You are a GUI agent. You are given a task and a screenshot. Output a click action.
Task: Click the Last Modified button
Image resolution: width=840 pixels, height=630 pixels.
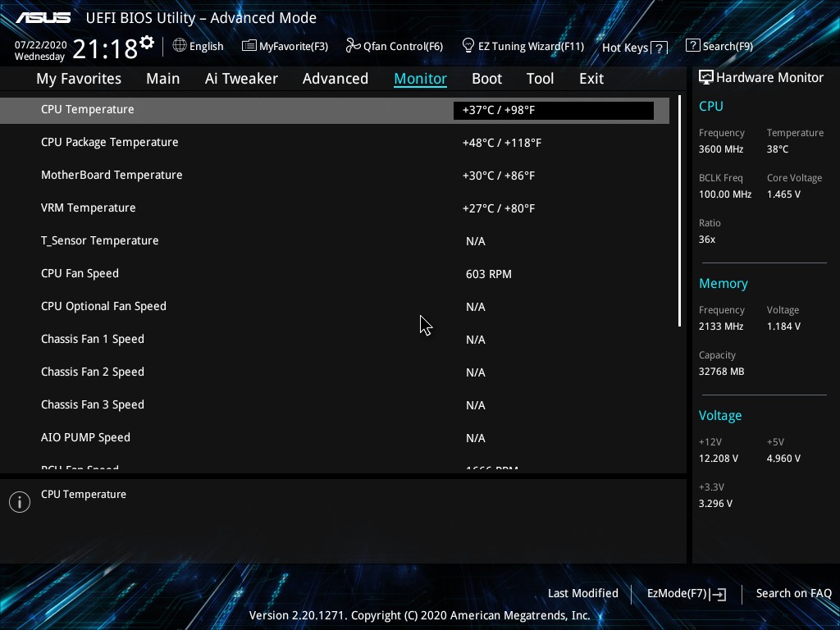coord(582,593)
